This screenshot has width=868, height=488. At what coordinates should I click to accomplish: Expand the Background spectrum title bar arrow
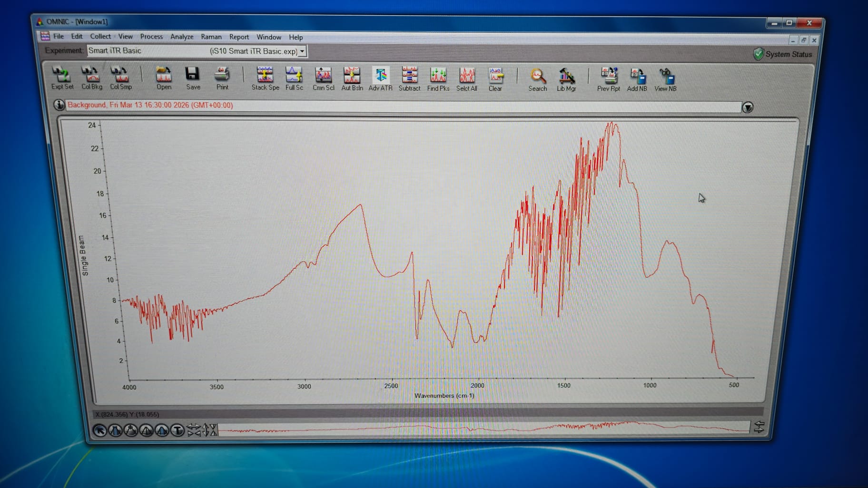tap(748, 107)
